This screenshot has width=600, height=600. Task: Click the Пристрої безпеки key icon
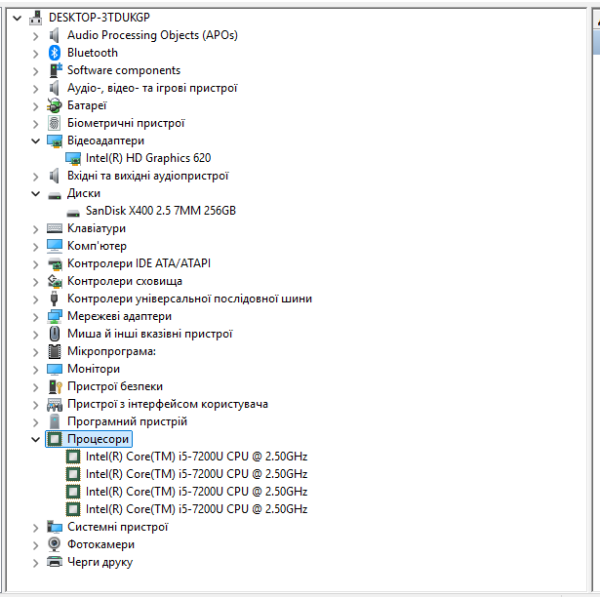pyautogui.click(x=55, y=387)
